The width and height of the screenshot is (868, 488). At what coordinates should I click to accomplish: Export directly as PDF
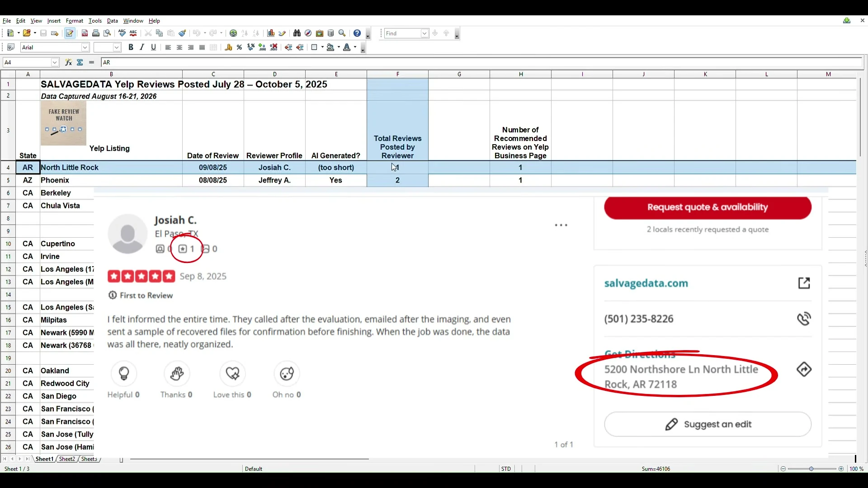coord(85,33)
